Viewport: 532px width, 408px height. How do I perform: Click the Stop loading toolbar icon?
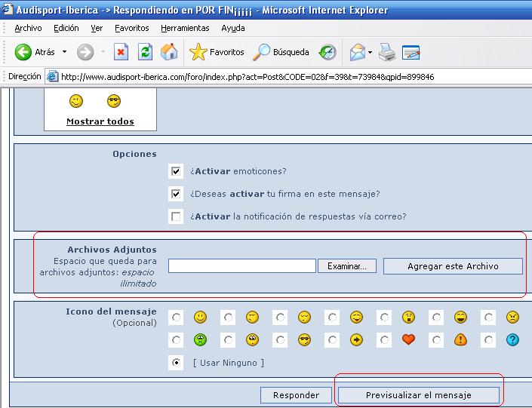coord(121,52)
